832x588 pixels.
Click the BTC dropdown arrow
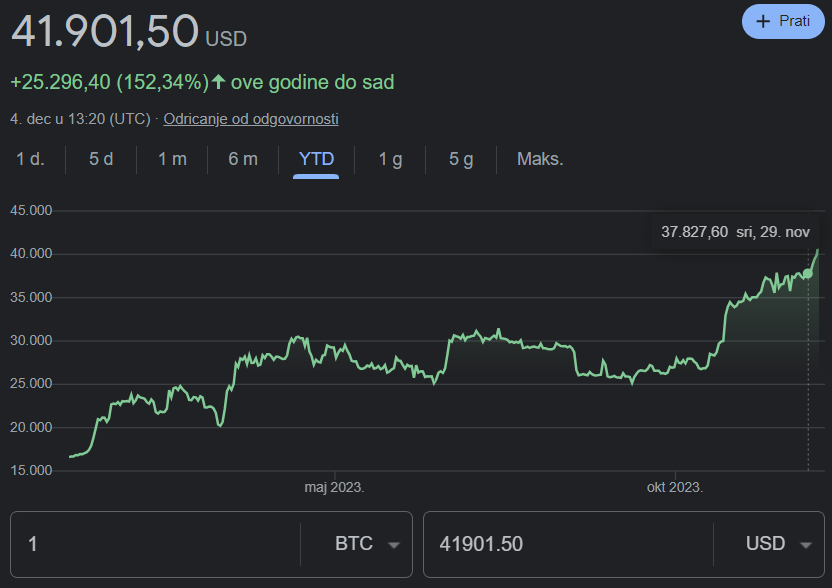pyautogui.click(x=394, y=545)
